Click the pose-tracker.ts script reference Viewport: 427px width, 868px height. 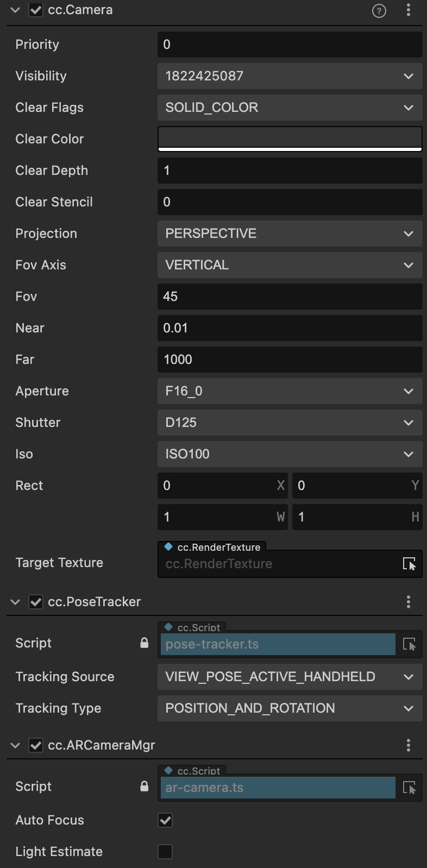point(278,644)
